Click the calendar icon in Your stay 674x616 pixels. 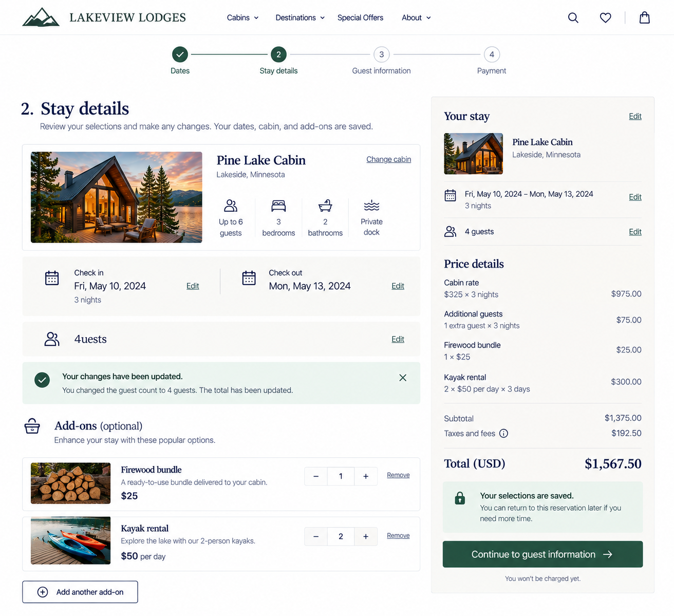(451, 195)
